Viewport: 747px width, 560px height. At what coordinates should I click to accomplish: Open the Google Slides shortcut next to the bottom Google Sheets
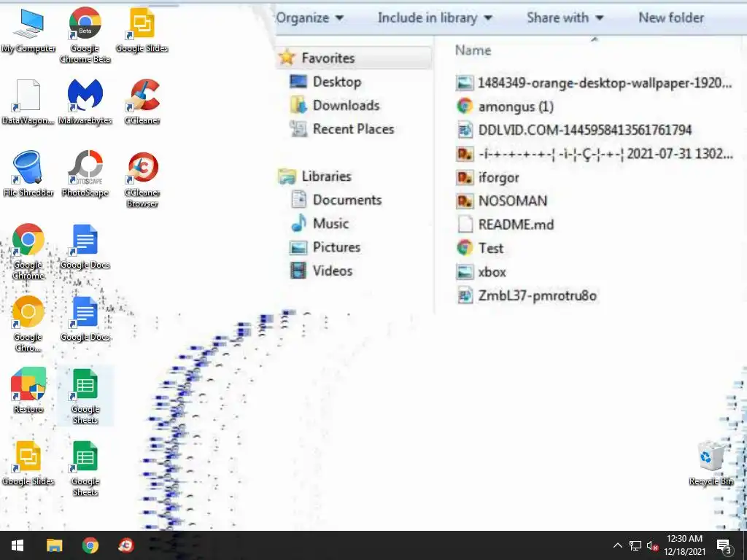click(28, 463)
